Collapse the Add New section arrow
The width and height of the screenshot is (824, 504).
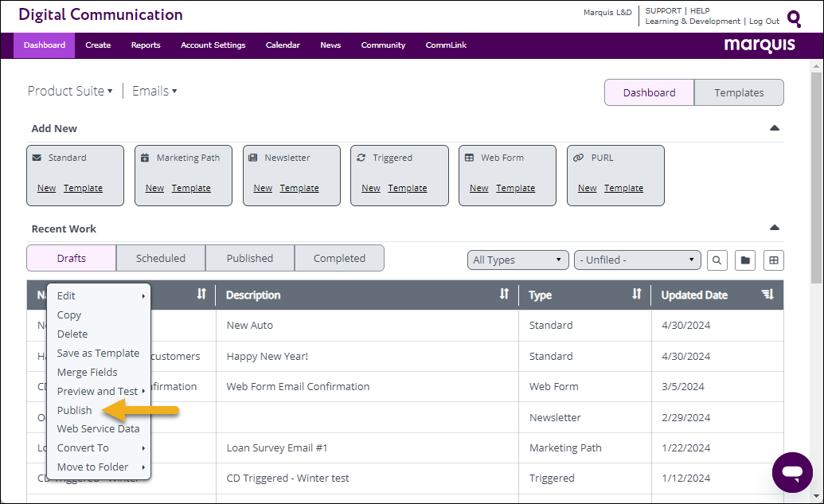[774, 128]
